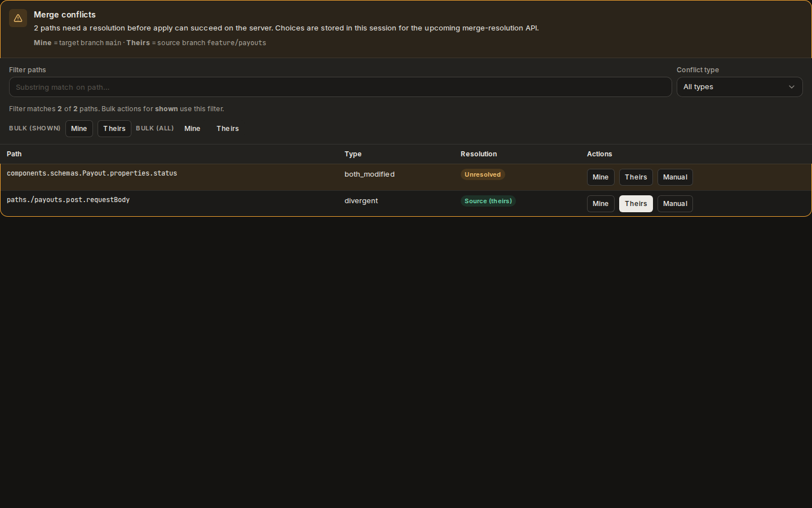Open the Conflict type dropdown
Viewport: 812px width, 508px height.
point(739,87)
